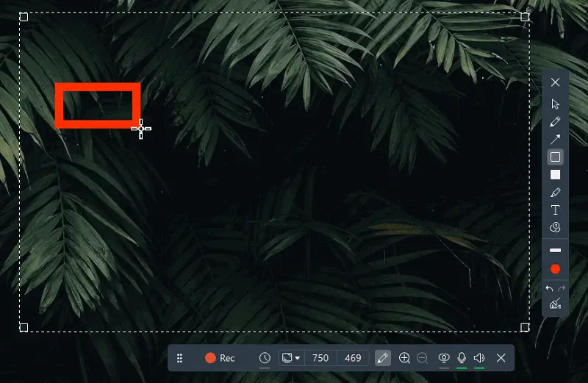Viewport: 588px width, 383px height.
Task: Click the bottom-left selection corner handle
Action: (x=24, y=327)
